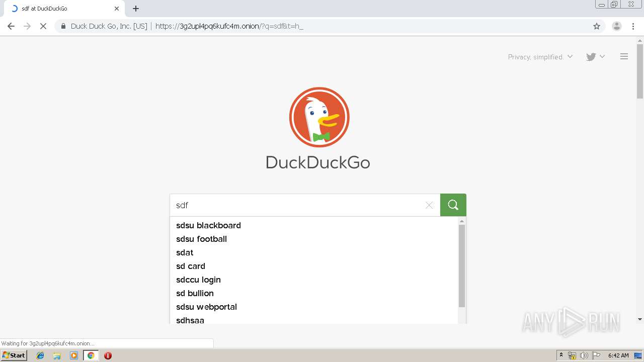Open the hamburger menu on DuckDuckGo page
This screenshot has width=644, height=362.
[x=624, y=57]
